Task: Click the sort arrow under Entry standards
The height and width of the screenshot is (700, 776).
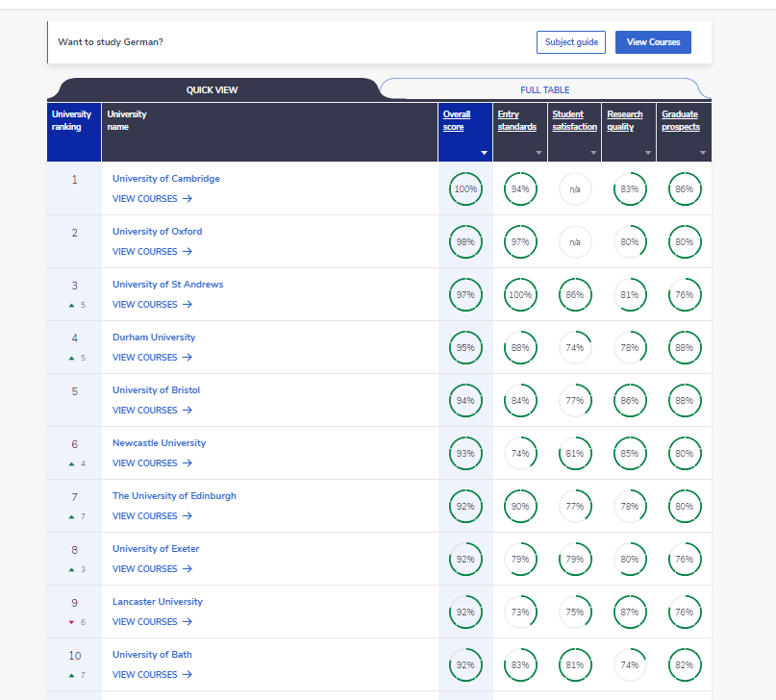Action: (538, 153)
